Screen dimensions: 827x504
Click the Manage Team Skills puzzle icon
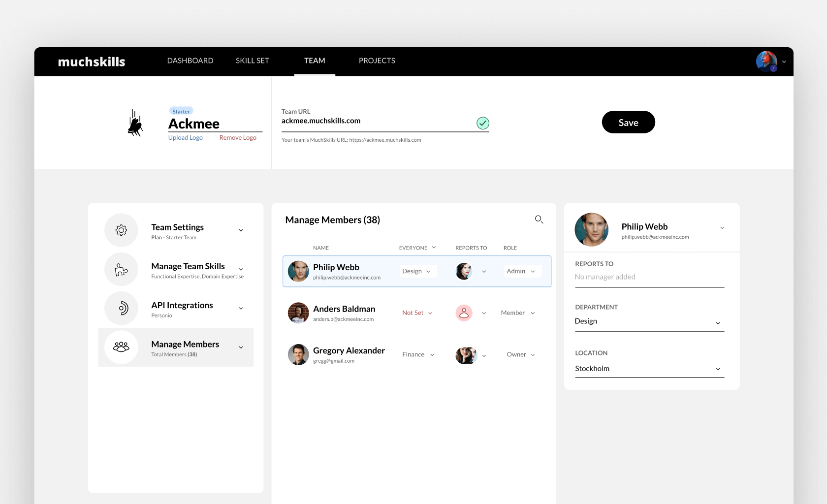(121, 269)
